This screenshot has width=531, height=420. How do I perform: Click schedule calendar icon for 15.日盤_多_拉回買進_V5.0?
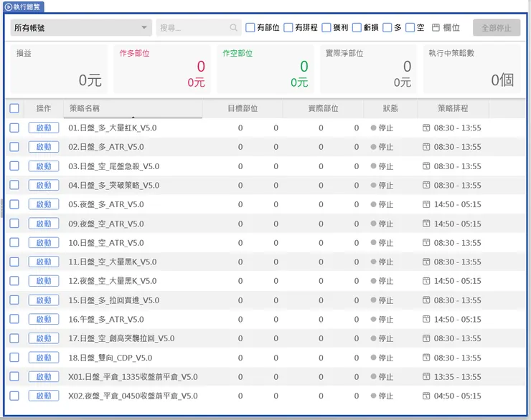(x=426, y=300)
